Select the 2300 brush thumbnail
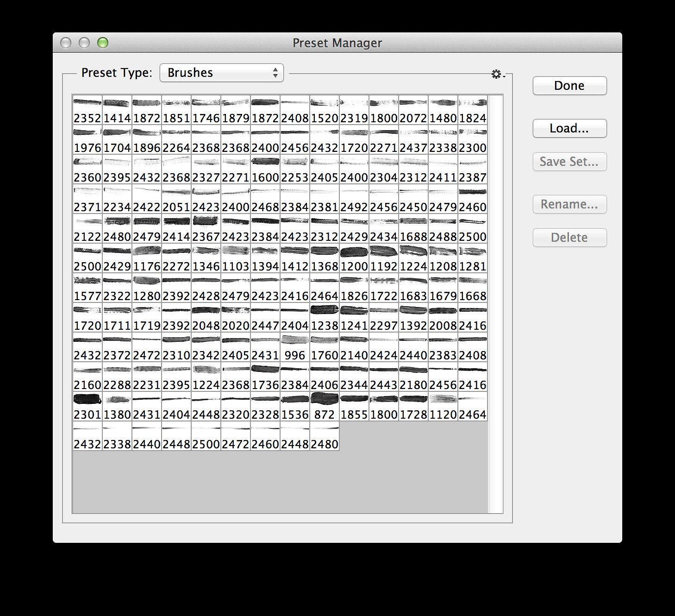Image resolution: width=675 pixels, height=616 pixels. (x=473, y=140)
